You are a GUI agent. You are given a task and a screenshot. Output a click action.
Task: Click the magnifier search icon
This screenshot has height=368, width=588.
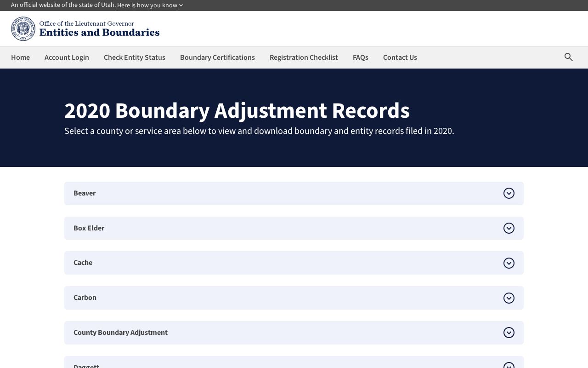[x=569, y=57]
